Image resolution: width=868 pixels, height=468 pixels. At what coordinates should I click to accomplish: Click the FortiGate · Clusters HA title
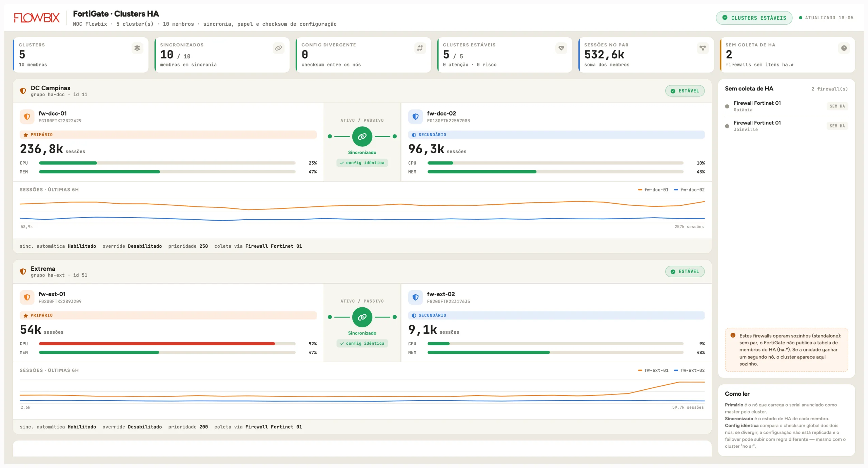116,14
